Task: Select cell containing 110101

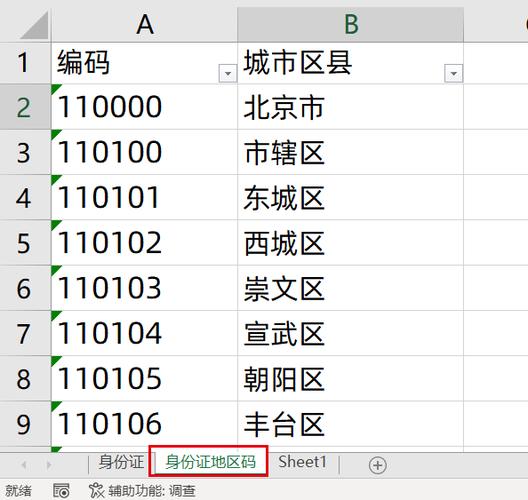Action: [x=144, y=197]
